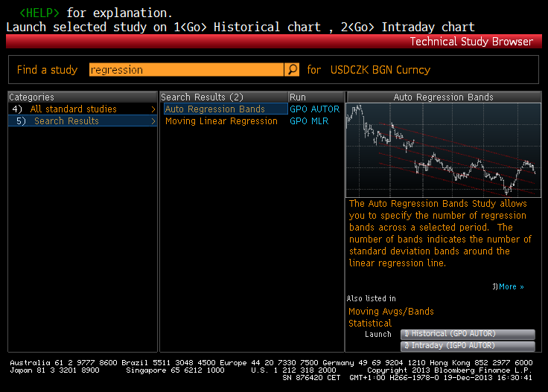This screenshot has width=548, height=392.
Task: Open the Statistical category link
Action: 370,324
